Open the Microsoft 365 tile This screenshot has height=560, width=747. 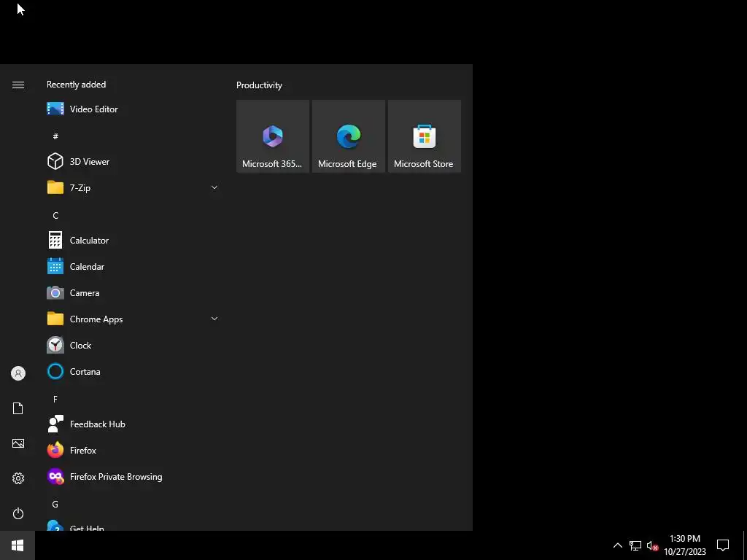(273, 136)
